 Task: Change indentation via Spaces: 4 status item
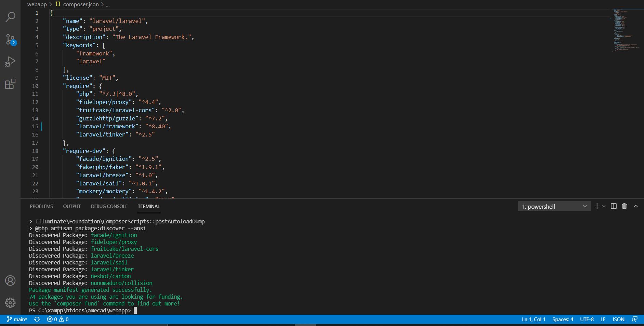coord(563,319)
